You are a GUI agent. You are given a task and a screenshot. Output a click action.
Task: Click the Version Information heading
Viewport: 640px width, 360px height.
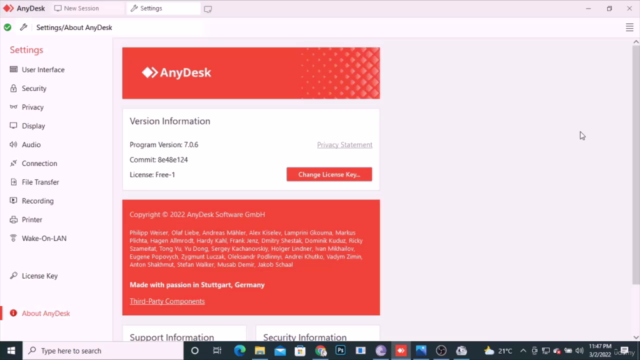(x=170, y=121)
